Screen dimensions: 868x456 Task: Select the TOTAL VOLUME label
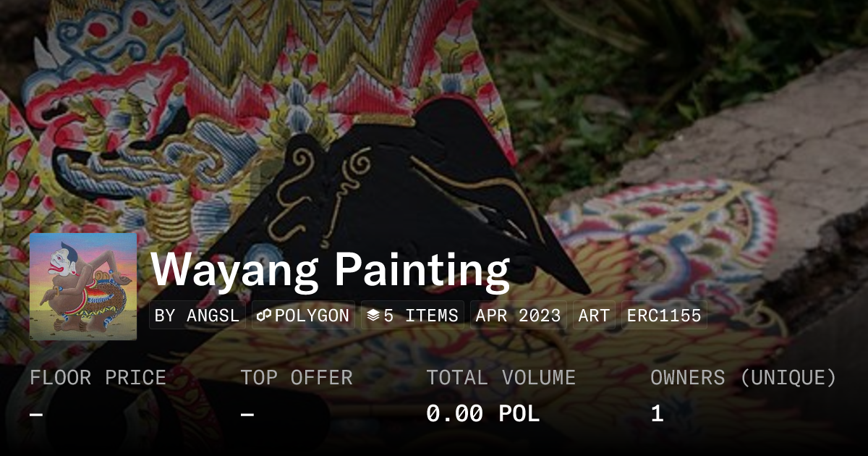(x=501, y=378)
